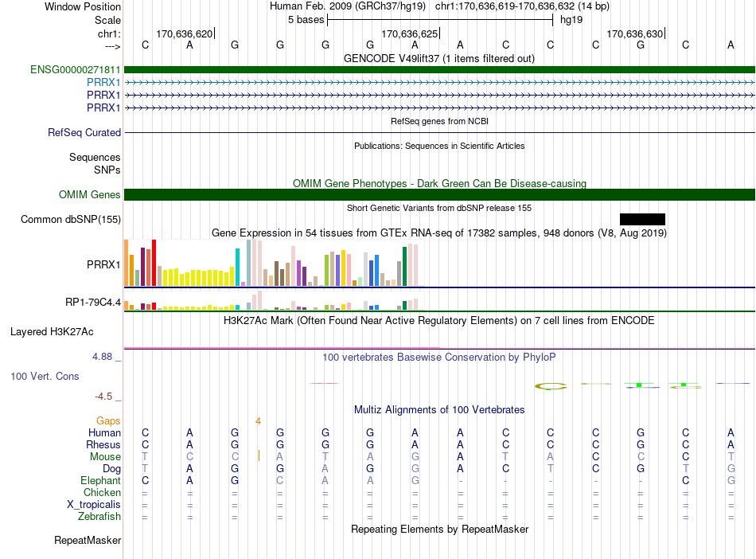The height and width of the screenshot is (559, 756).
Task: Click the 5 bases scale bar
Action: [440, 20]
